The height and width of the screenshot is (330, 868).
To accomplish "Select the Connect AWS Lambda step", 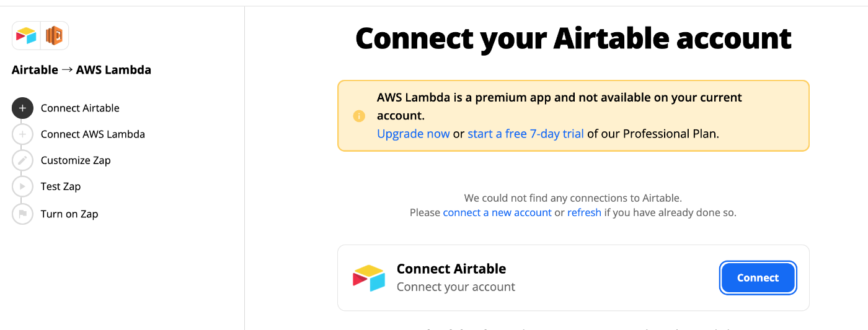I will click(x=93, y=134).
